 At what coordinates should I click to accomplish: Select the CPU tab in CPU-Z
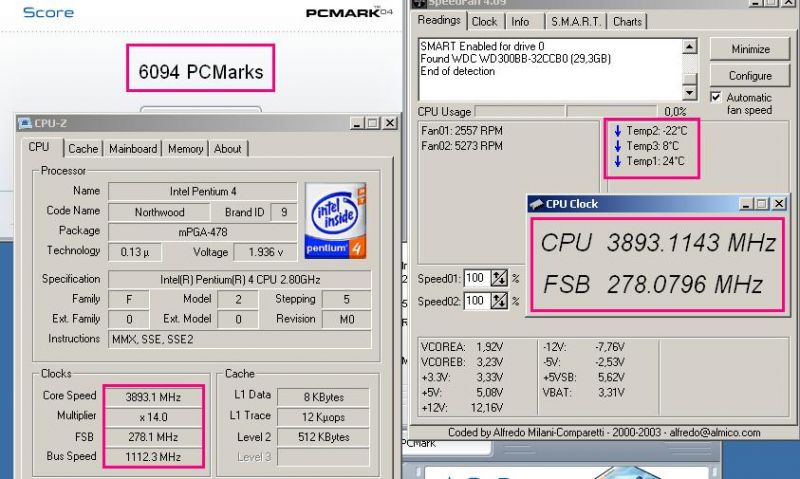(x=39, y=147)
